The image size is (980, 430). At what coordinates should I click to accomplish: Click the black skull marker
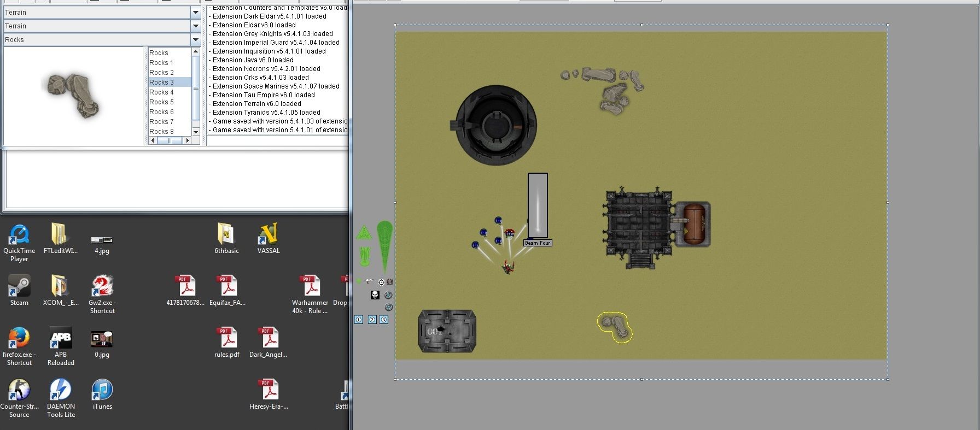[x=375, y=295]
